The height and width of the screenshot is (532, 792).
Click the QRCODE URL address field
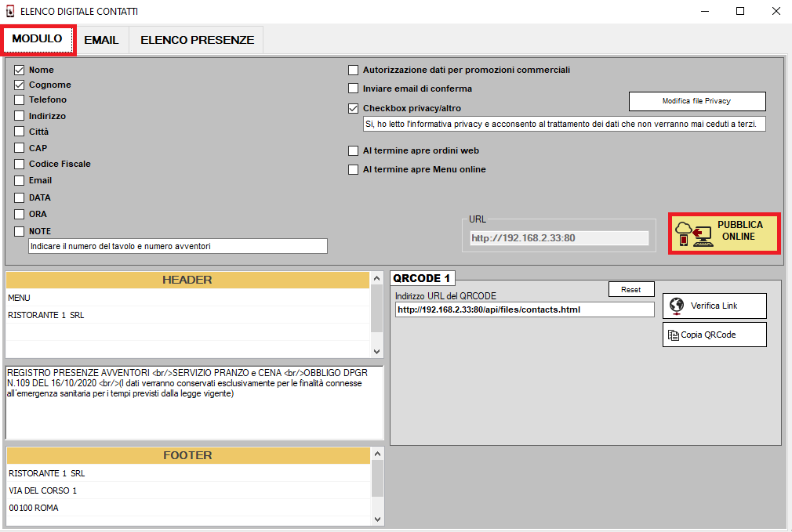point(524,309)
